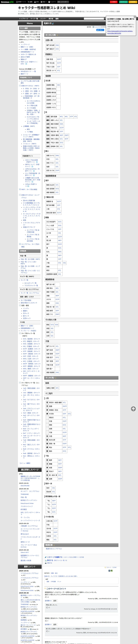Viewport: 138px width, 644px height.
Task: Collapse the 診断のやり方など (MBTI) tree
Action: click(20, 86)
